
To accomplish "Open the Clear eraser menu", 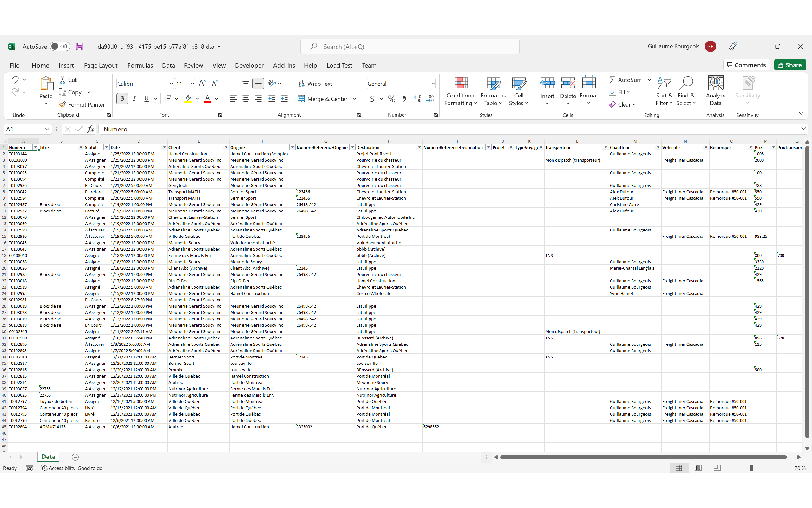I will tap(622, 104).
